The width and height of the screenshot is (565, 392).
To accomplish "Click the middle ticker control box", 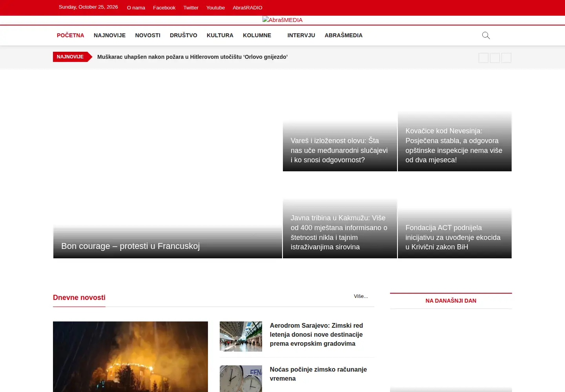I will [x=495, y=58].
